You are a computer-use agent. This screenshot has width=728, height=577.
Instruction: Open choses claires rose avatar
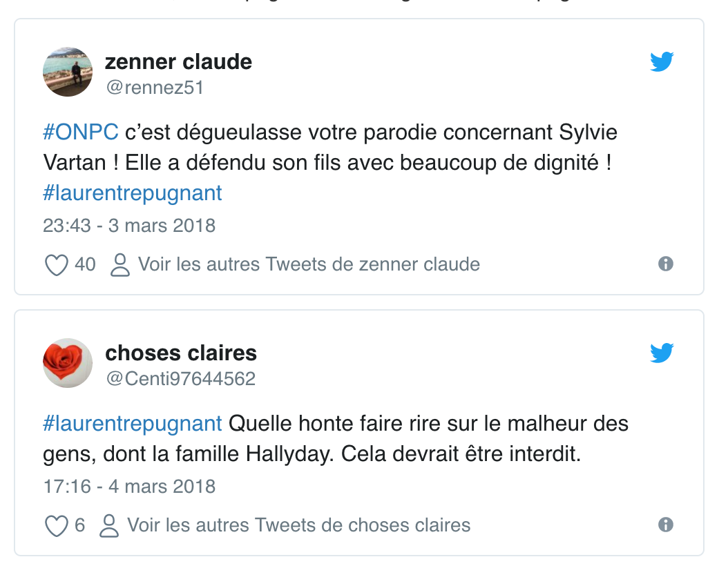click(x=68, y=363)
